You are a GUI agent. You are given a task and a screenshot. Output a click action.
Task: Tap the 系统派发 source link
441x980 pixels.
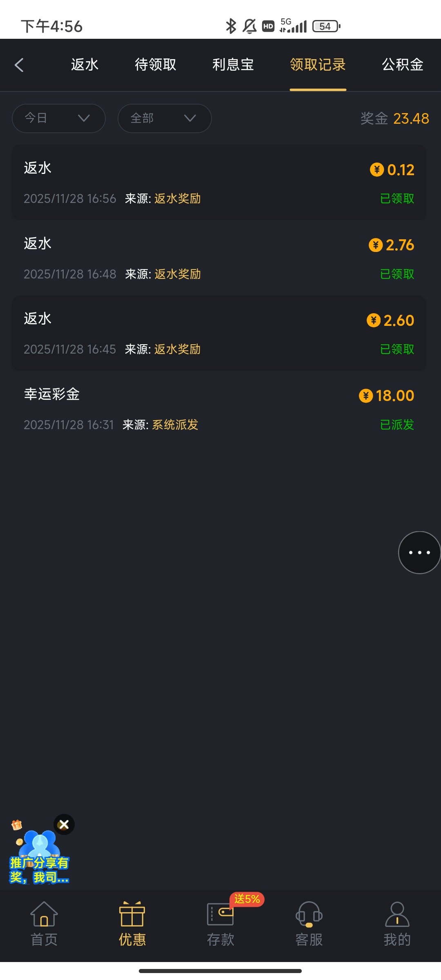175,425
